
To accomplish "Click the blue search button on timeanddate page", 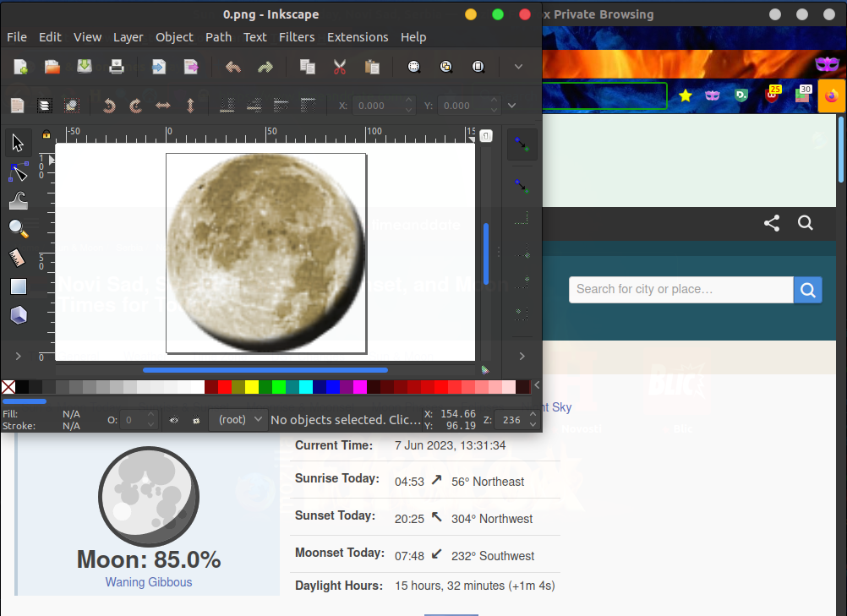I will click(808, 290).
